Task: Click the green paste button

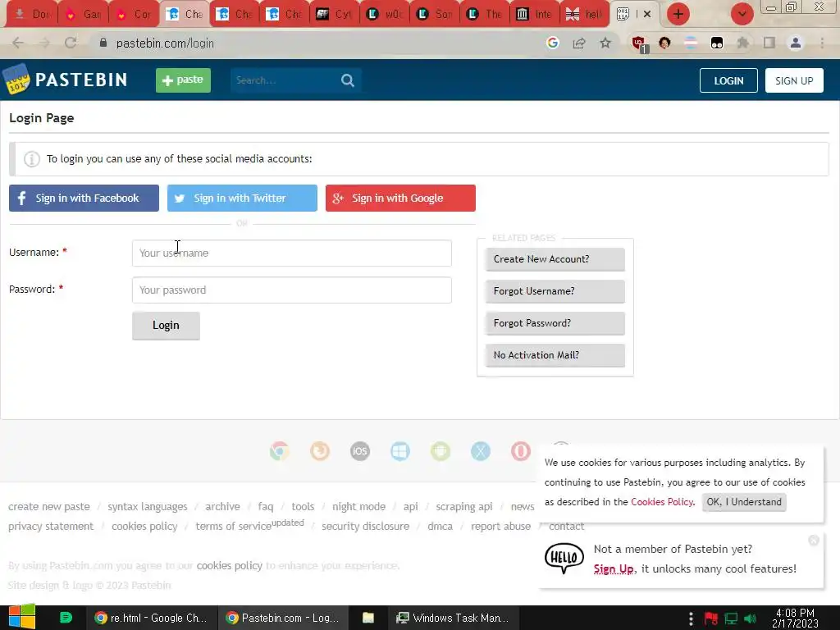Action: pos(183,80)
